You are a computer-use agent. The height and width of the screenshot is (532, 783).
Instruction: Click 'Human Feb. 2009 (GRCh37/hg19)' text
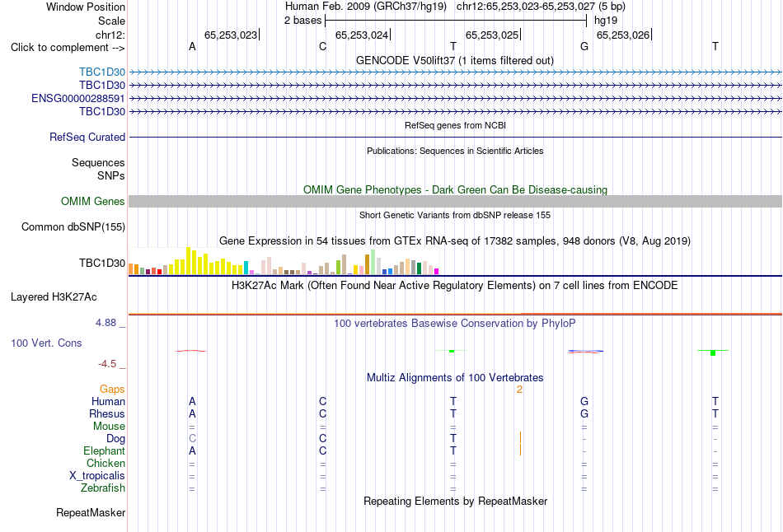[x=366, y=7]
